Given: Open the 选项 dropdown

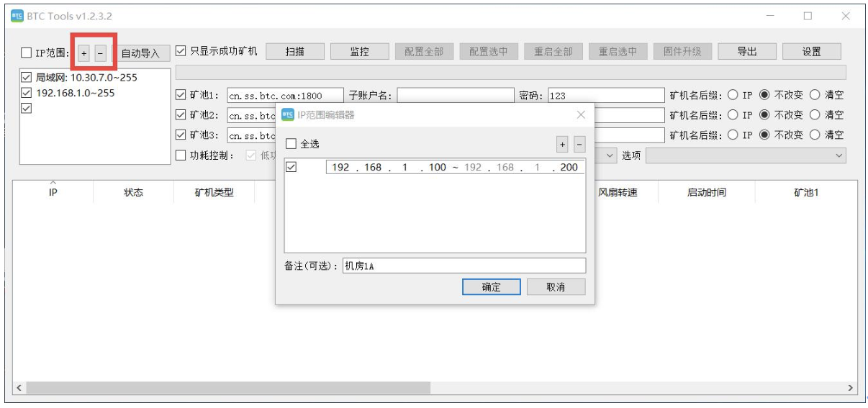Looking at the screenshot, I should [746, 155].
